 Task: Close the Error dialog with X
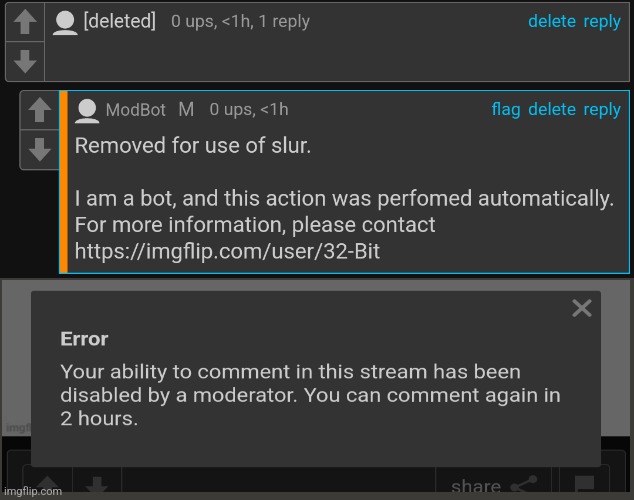point(582,308)
